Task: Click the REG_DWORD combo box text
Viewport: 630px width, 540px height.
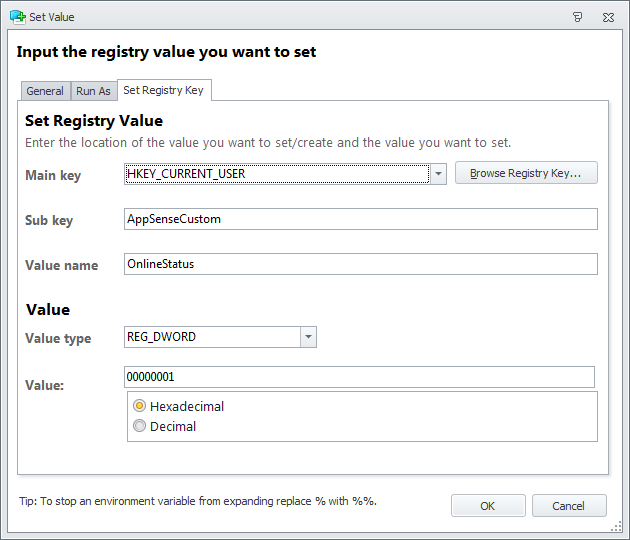Action: pos(211,337)
